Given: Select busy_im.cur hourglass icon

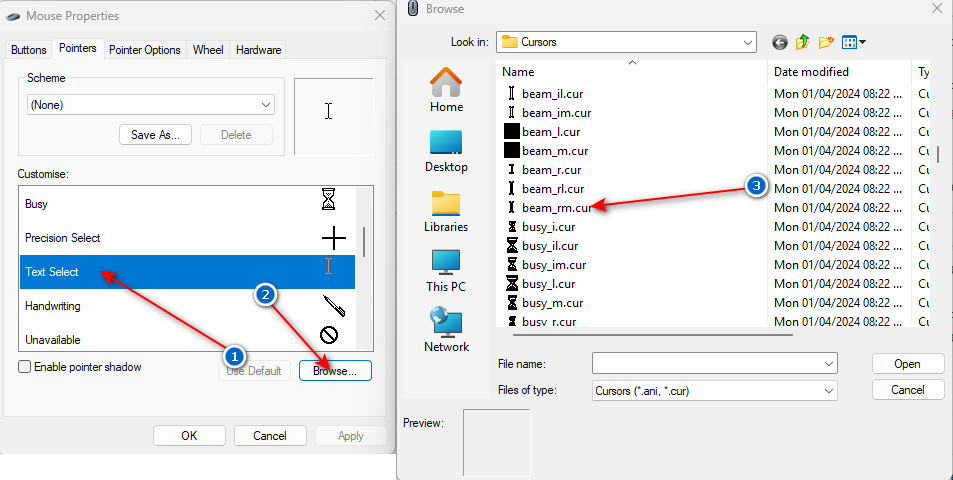Looking at the screenshot, I should (512, 264).
